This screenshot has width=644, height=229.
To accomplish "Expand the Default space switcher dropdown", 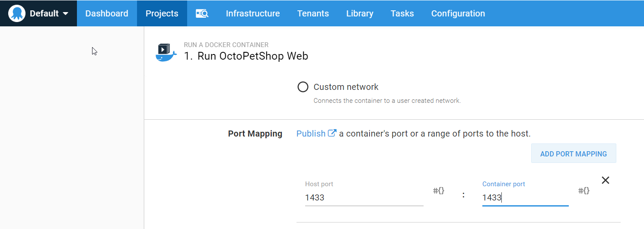I will (x=65, y=13).
